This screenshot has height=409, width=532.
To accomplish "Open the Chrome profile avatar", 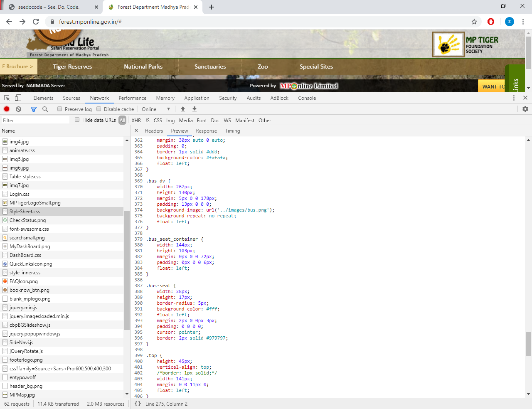I will (x=510, y=22).
